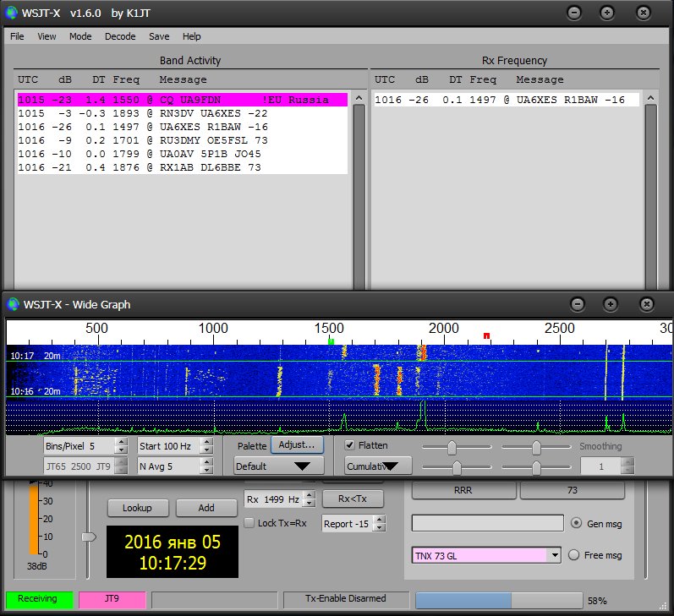Click the Adjust... palette button
674x616 pixels.
coord(297,444)
